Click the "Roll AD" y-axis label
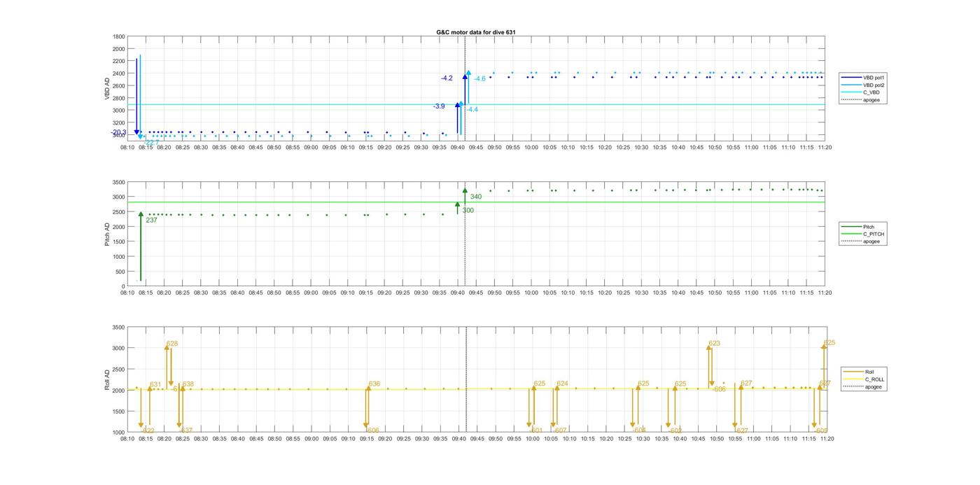This screenshot has height=485, width=980. [x=108, y=379]
